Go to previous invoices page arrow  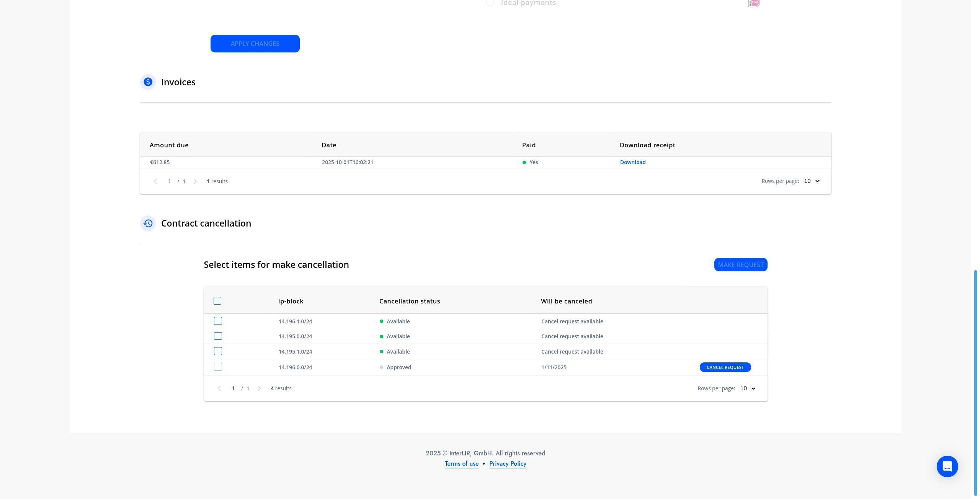click(x=155, y=181)
